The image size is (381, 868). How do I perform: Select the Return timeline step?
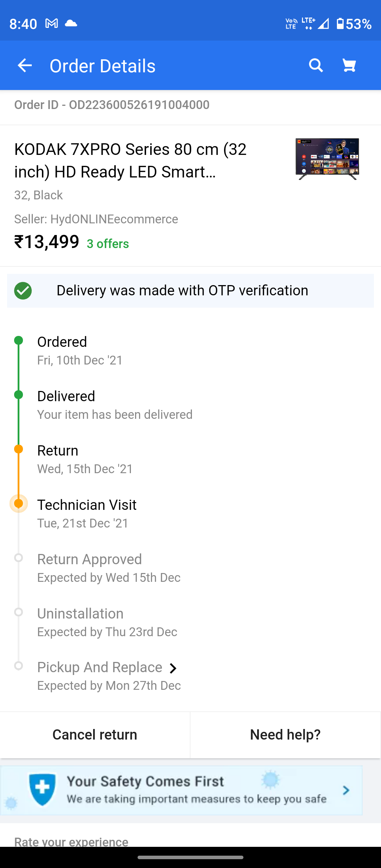click(x=58, y=451)
